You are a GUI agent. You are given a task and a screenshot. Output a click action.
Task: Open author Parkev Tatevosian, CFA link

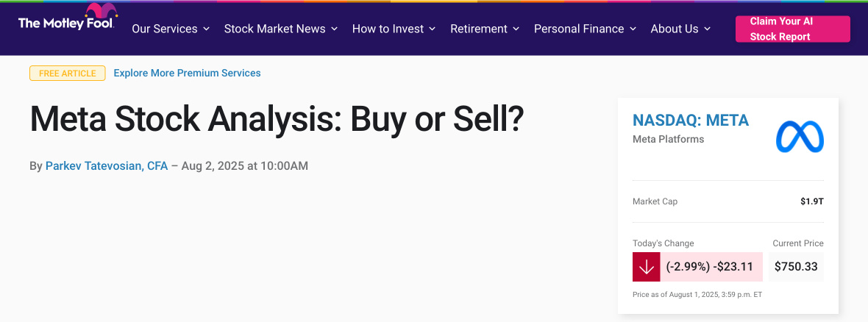106,165
